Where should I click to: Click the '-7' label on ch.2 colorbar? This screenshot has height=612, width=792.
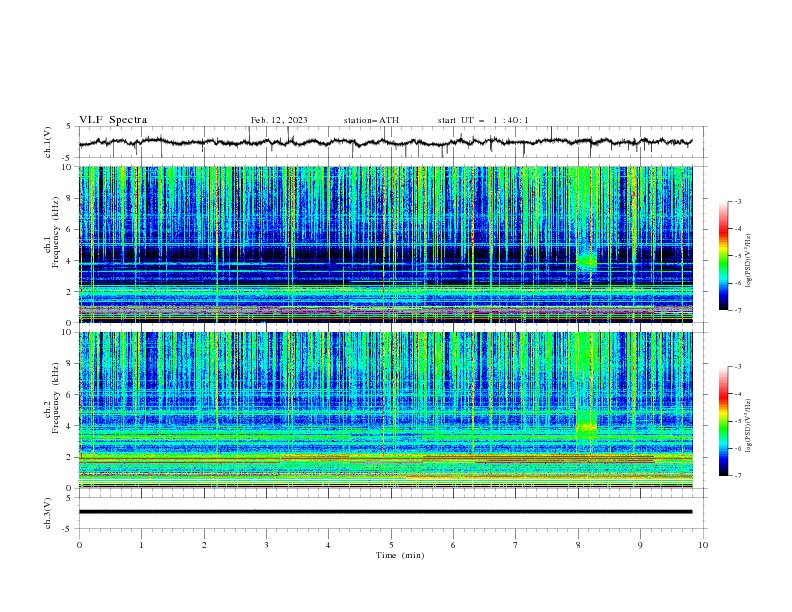(738, 476)
